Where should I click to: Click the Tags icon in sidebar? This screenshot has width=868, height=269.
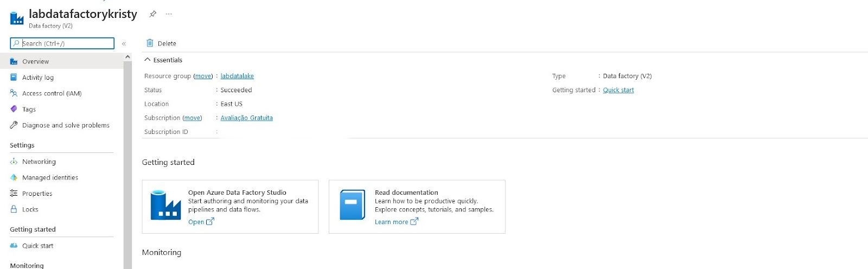pos(14,109)
